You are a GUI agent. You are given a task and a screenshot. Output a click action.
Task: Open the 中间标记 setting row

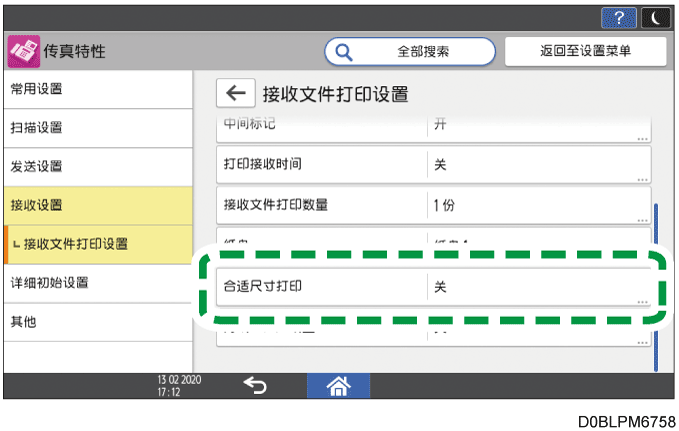(433, 129)
